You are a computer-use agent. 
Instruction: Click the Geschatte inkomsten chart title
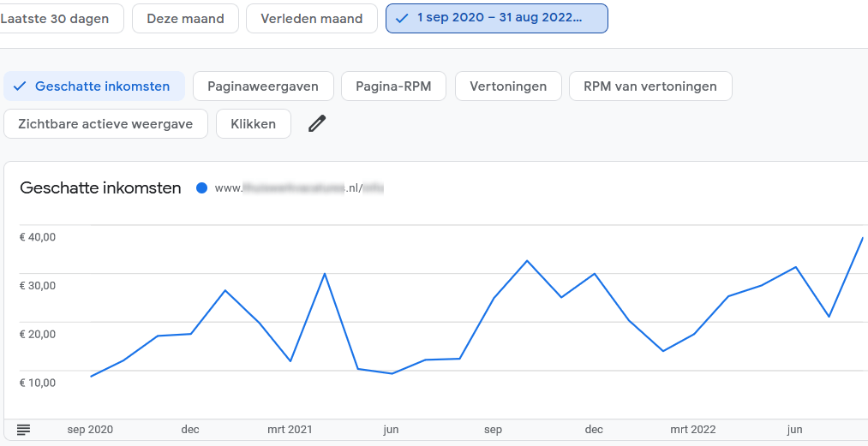[x=100, y=188]
